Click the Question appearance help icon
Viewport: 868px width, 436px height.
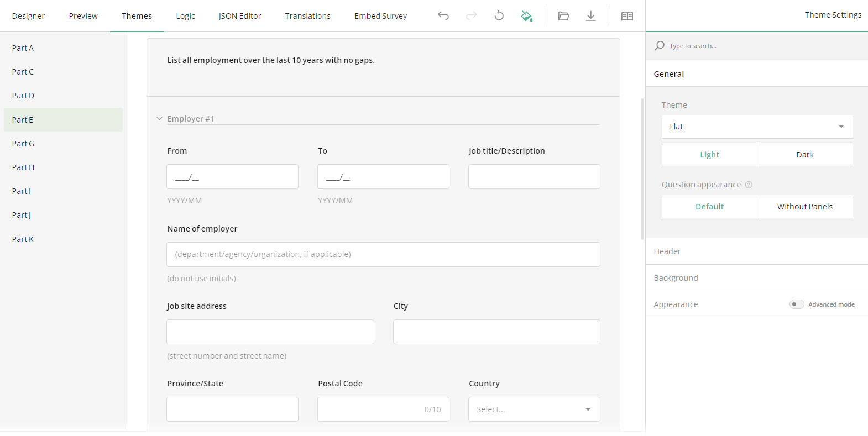pos(749,185)
